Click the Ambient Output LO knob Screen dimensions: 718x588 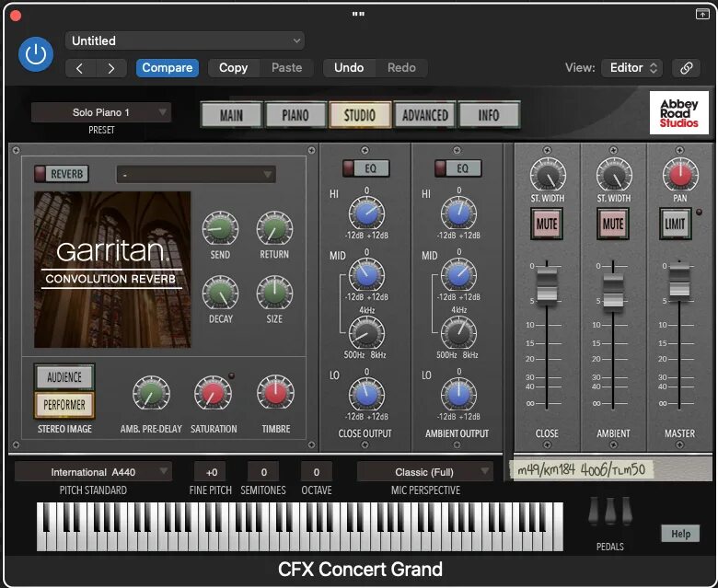458,395
